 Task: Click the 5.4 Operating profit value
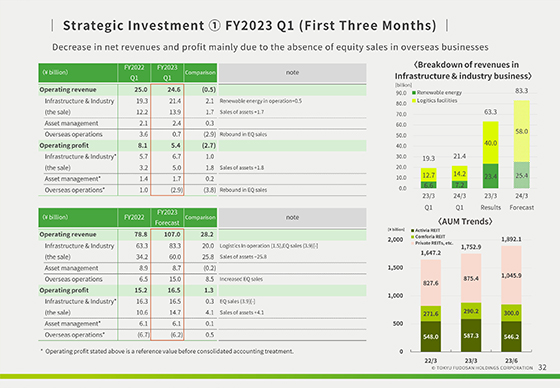tap(176, 145)
